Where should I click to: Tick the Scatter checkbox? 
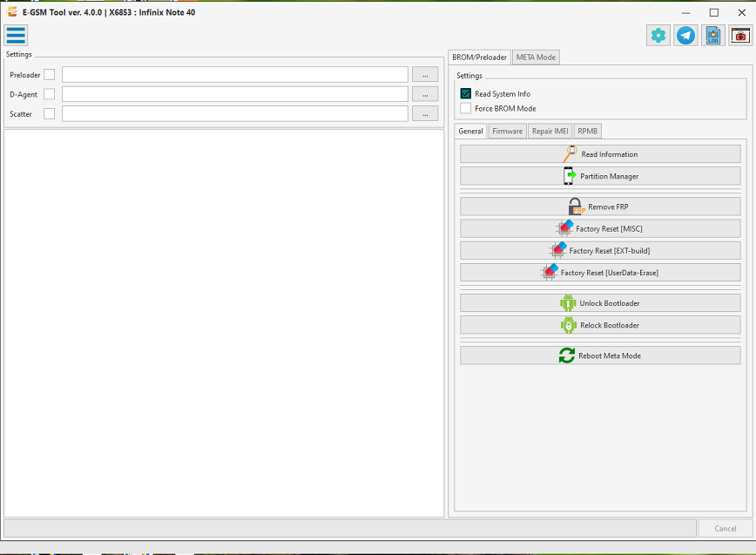(x=50, y=114)
